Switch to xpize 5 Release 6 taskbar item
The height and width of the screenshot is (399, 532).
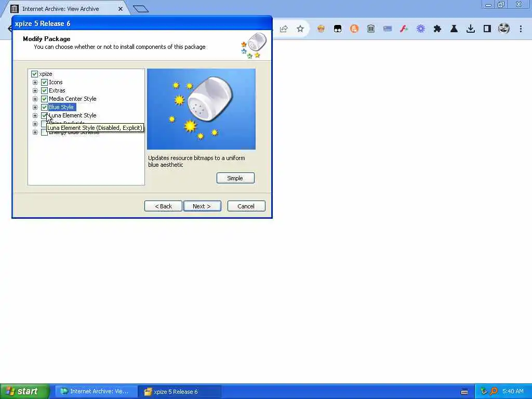180,392
